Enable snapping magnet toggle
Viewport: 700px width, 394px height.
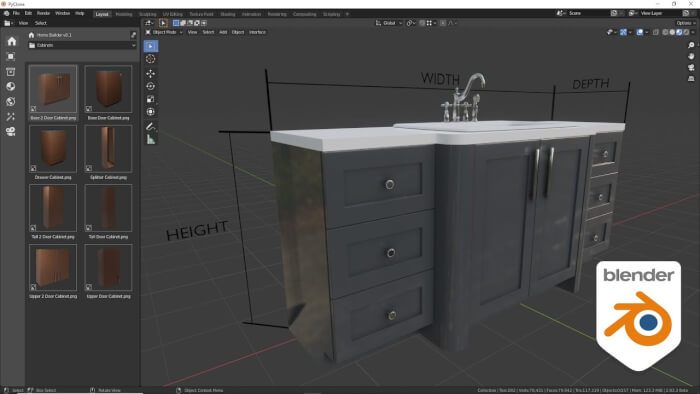click(x=422, y=23)
